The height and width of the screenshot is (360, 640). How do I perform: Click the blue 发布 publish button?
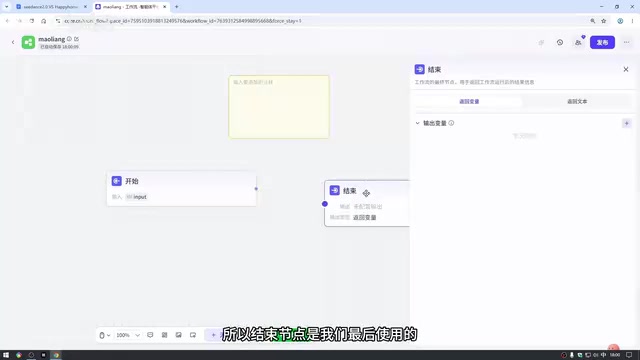click(x=602, y=42)
